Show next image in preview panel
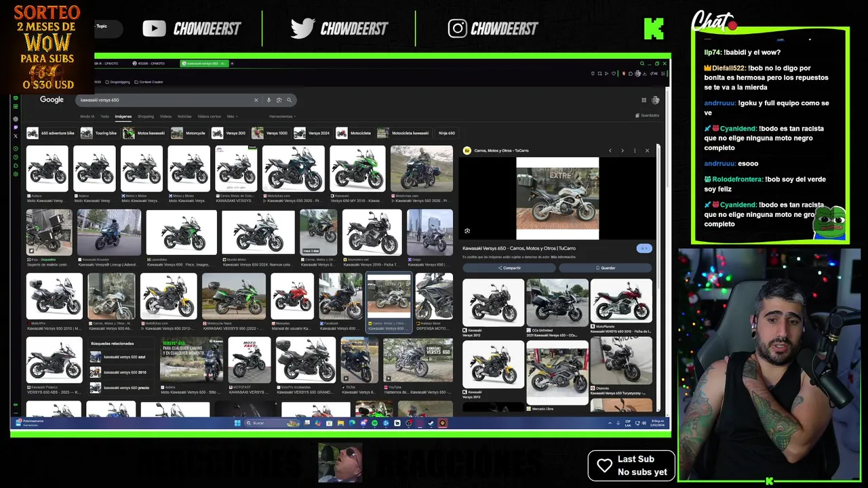868x488 pixels. tap(622, 150)
